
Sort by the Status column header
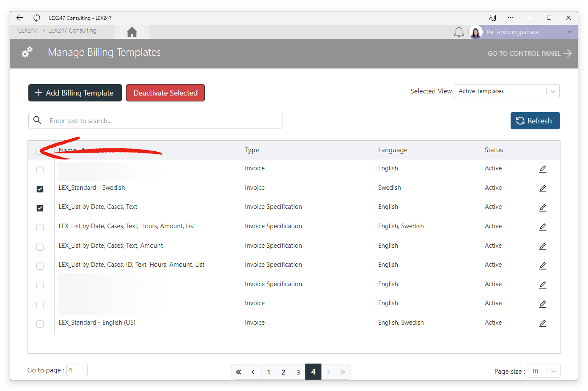[x=494, y=150]
